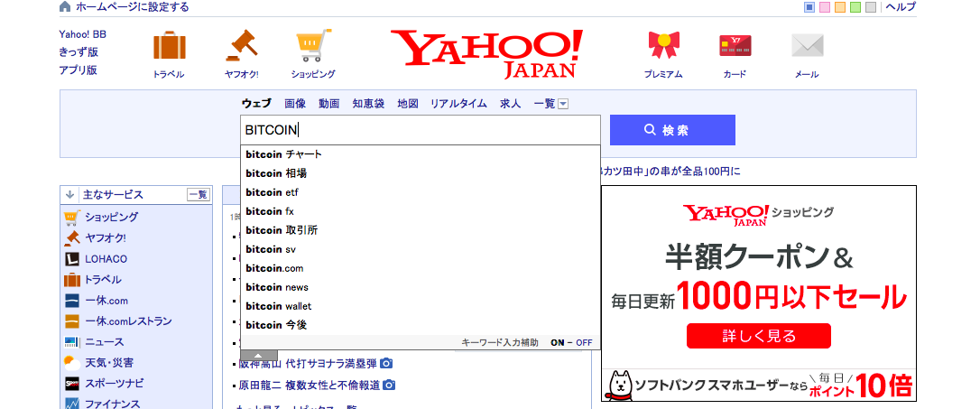Click the 一休.comレストラン icon in sidebar
Viewport: 980px width, 409px height.
click(x=72, y=321)
